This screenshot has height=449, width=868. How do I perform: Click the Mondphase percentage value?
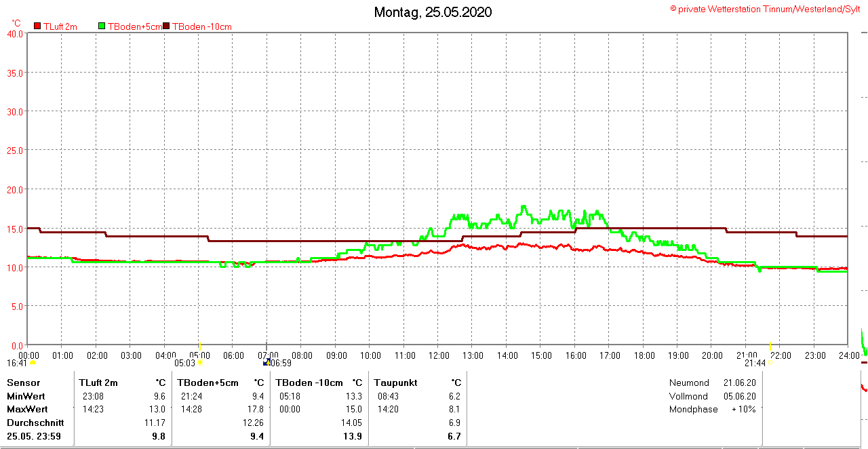(743, 409)
